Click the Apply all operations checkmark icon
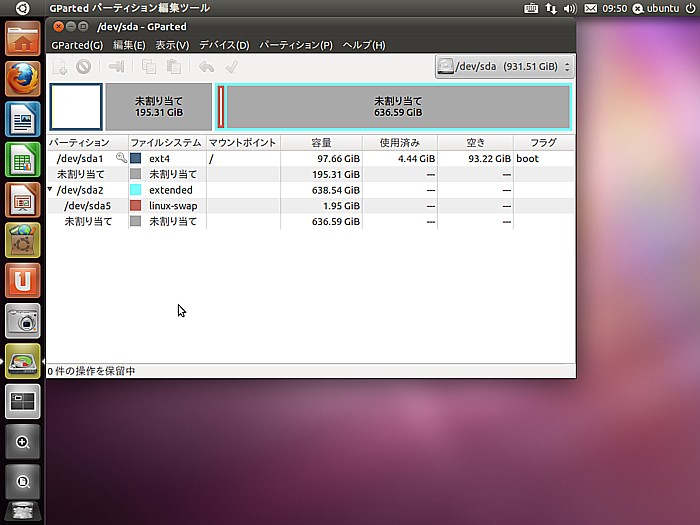The height and width of the screenshot is (525, 700). coord(232,67)
